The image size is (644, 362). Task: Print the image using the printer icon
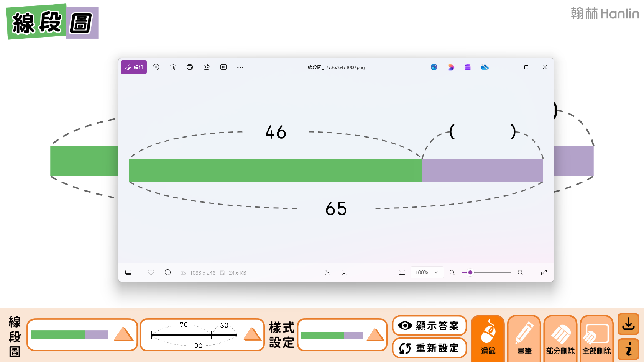tap(190, 67)
